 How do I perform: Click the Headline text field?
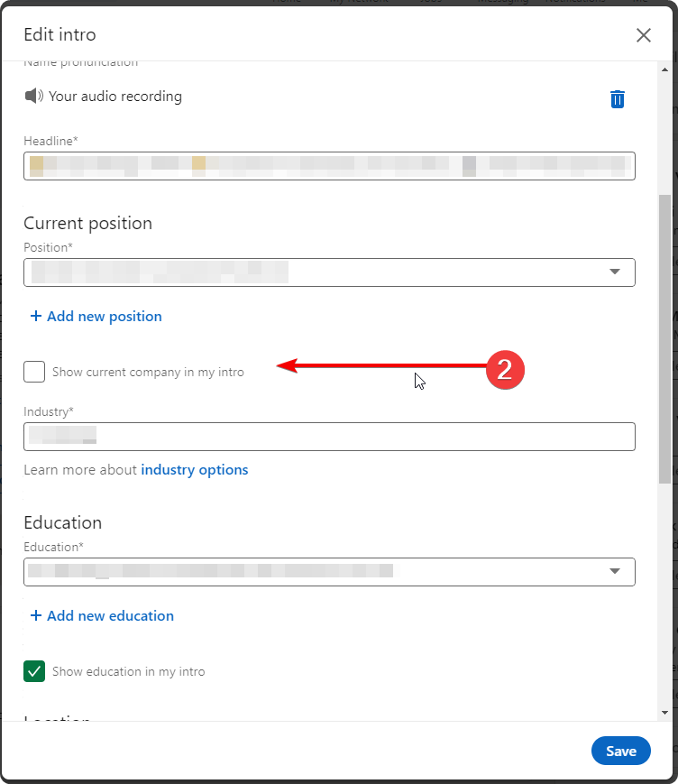point(329,166)
